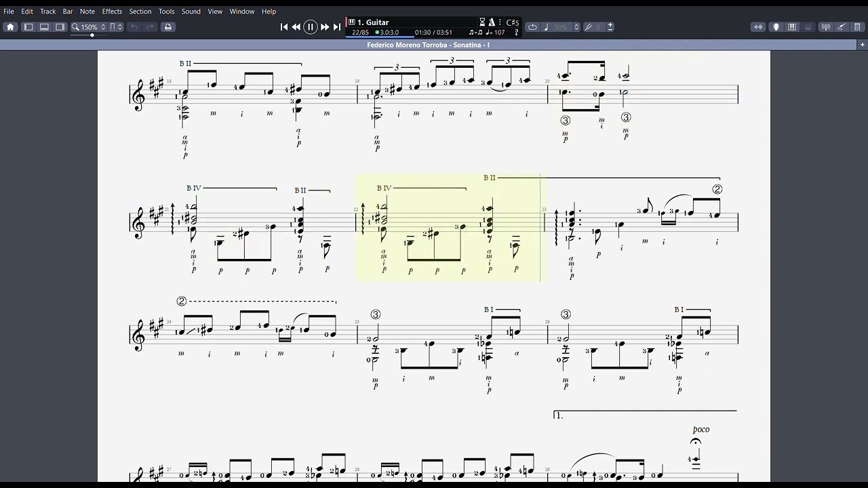This screenshot has height=488, width=868.
Task: Click the triplet feel eighth-note icon
Action: pyautogui.click(x=475, y=33)
